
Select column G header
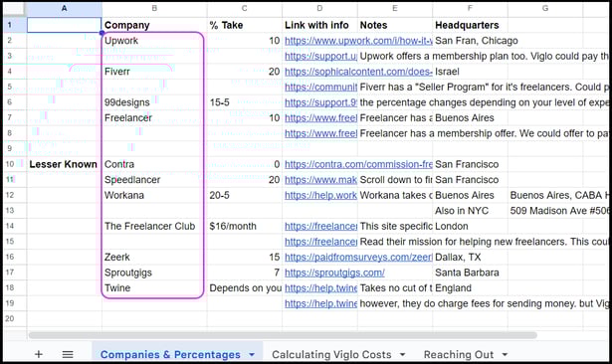pyautogui.click(x=545, y=8)
